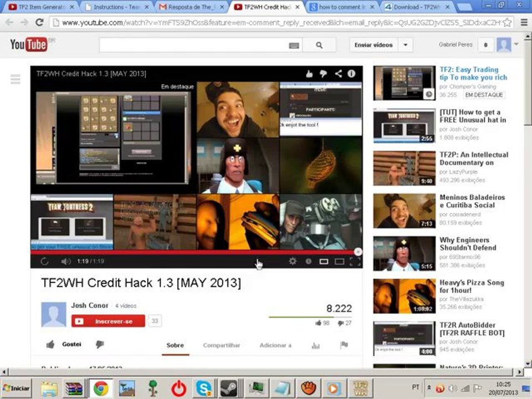Click the notifications count button
This screenshot has height=399, width=532.
(x=485, y=45)
